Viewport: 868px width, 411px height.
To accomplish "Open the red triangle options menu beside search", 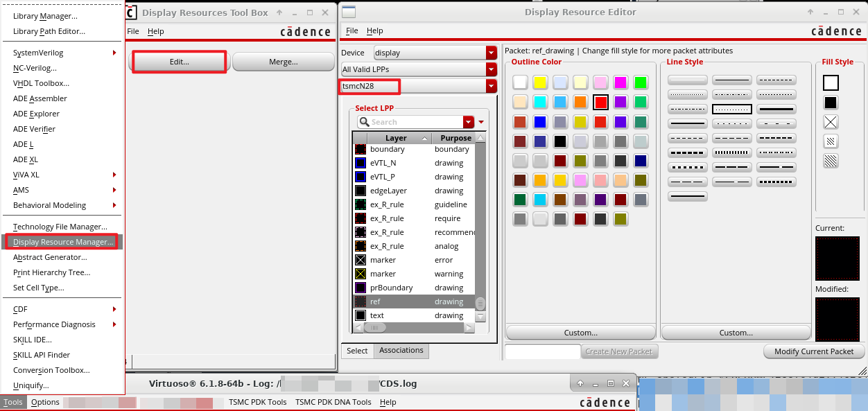I will point(481,122).
